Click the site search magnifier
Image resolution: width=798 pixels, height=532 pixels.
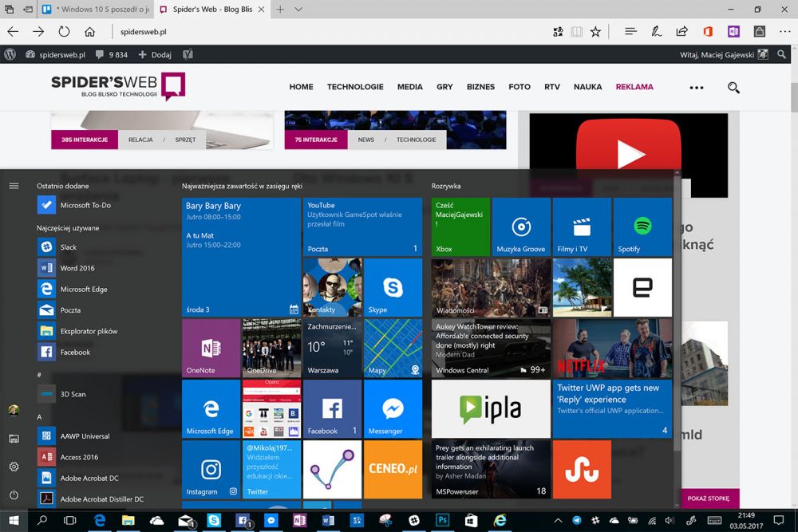click(x=733, y=88)
